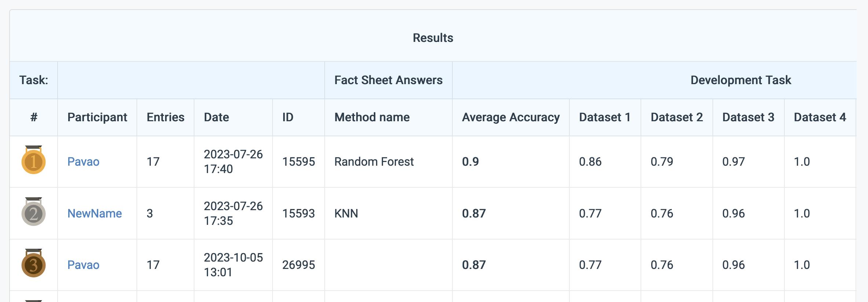Click the Average Accuracy column header
The image size is (868, 302).
[x=511, y=117]
